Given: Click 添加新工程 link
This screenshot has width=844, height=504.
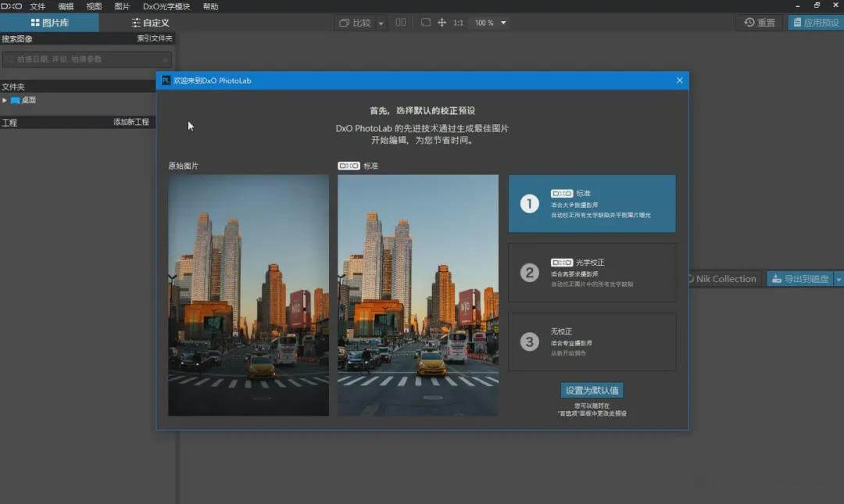Looking at the screenshot, I should point(131,122).
